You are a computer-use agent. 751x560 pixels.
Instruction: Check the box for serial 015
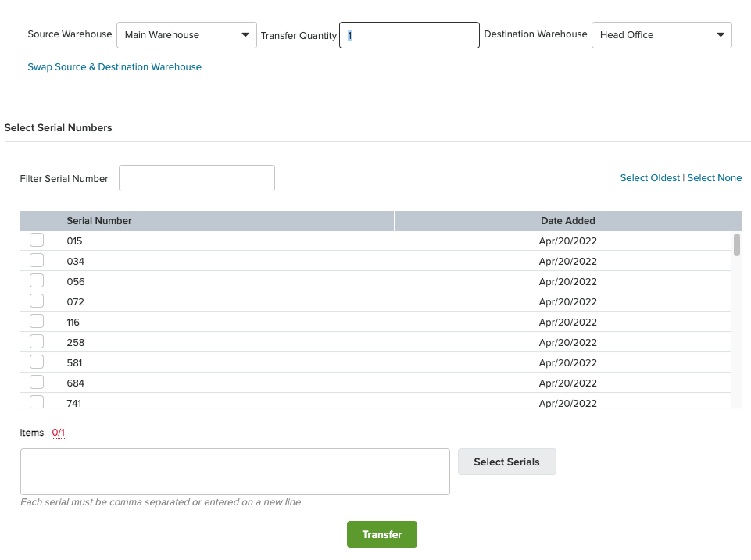coord(37,240)
